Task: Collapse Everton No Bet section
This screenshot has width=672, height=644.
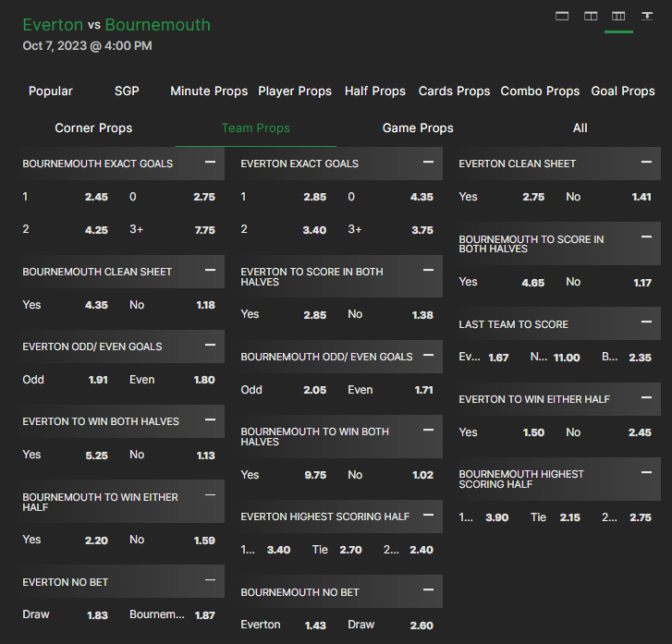Action: click(210, 580)
